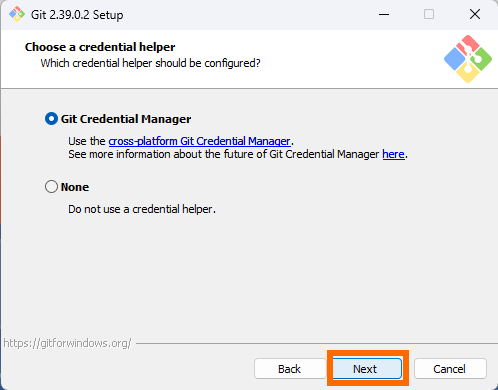The width and height of the screenshot is (498, 390).
Task: Select the Git Credential Manager radio button
Action: coord(51,119)
